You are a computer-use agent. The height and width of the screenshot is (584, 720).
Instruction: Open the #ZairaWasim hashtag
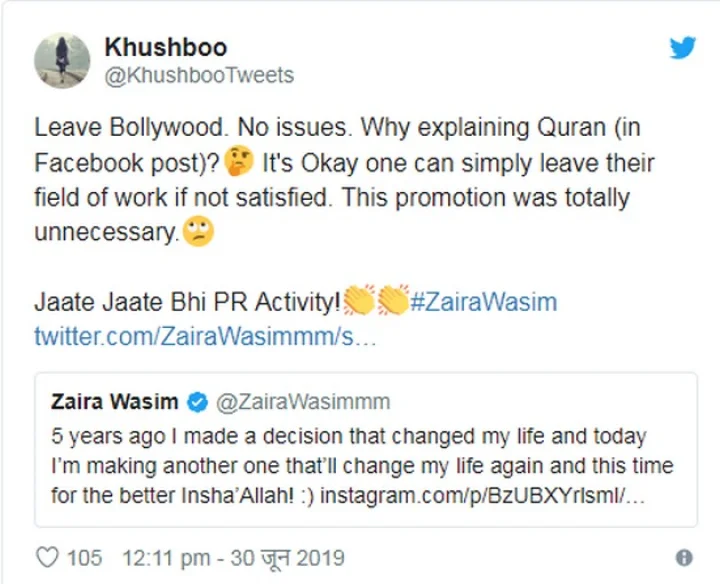[x=484, y=302]
